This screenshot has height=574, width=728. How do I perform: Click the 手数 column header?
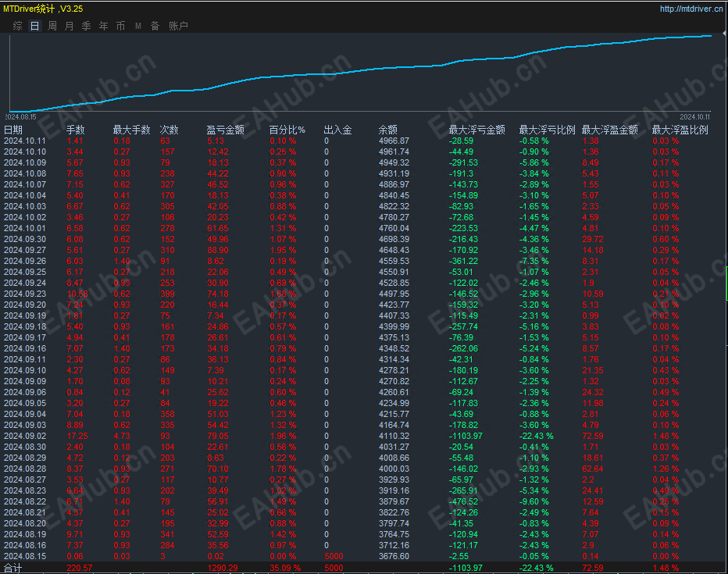pos(75,130)
